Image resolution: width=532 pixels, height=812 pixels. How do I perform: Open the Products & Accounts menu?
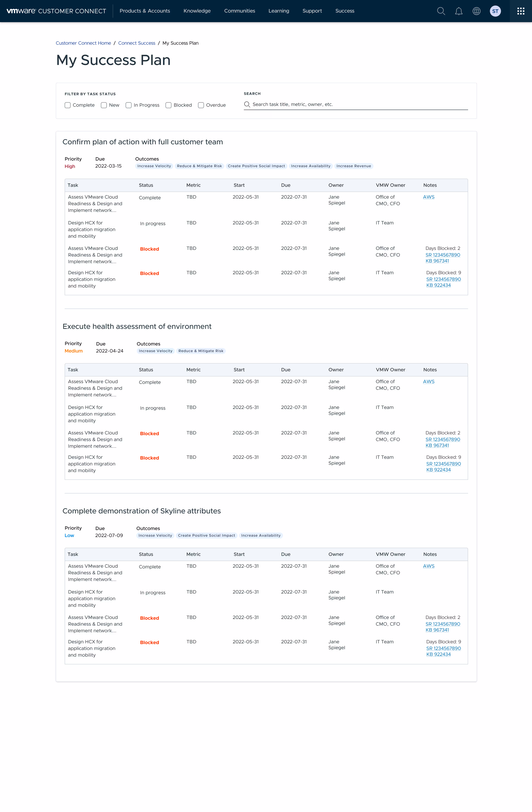pyautogui.click(x=145, y=11)
